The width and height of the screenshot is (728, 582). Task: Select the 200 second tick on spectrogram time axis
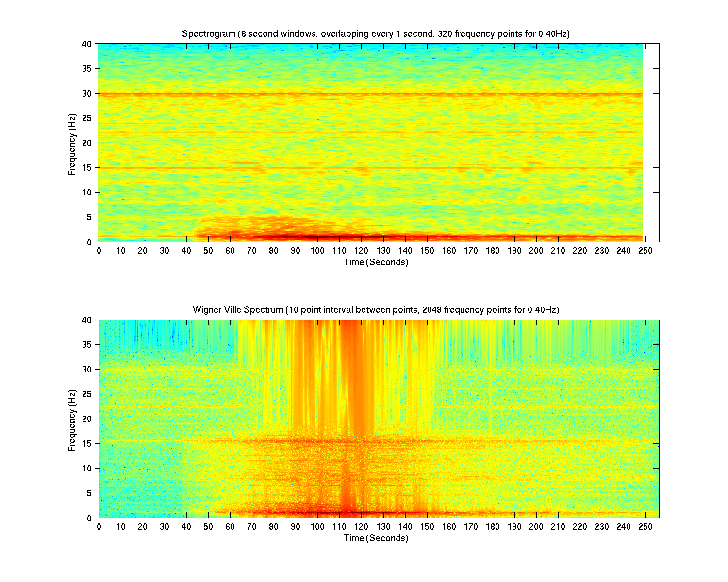536,251
